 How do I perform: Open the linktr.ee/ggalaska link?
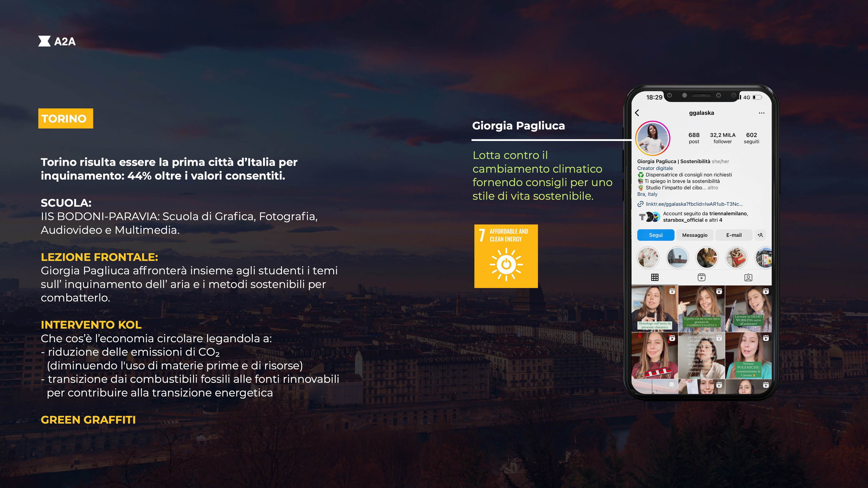pyautogui.click(x=694, y=204)
